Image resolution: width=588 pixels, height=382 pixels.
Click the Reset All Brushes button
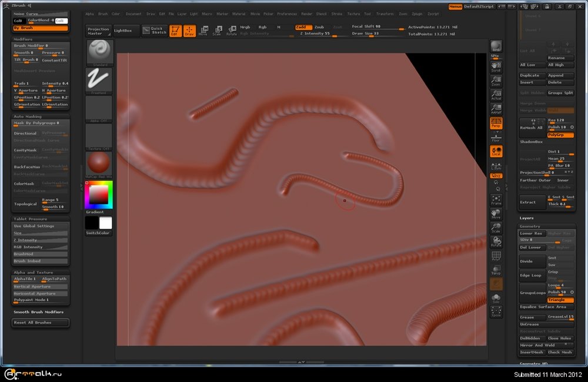(40, 322)
